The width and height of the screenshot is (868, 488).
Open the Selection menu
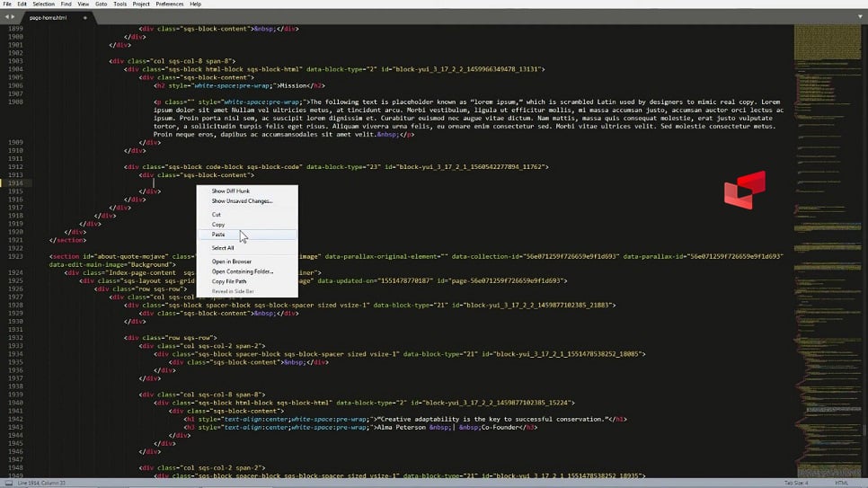(x=43, y=4)
